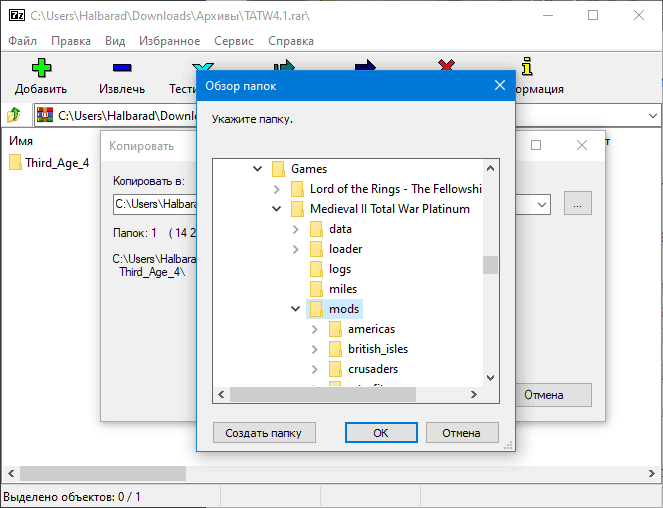
Task: Click the folder tree vertical scrollbar thumb
Action: (x=490, y=265)
